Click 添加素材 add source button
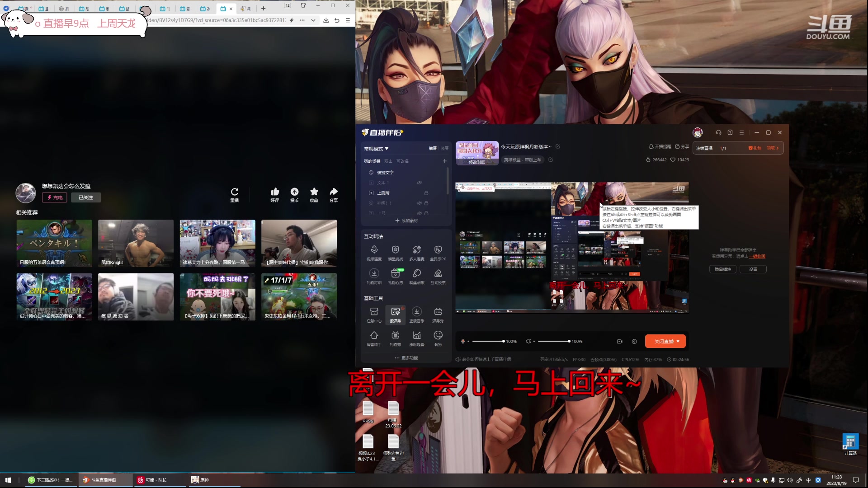 [x=406, y=221]
